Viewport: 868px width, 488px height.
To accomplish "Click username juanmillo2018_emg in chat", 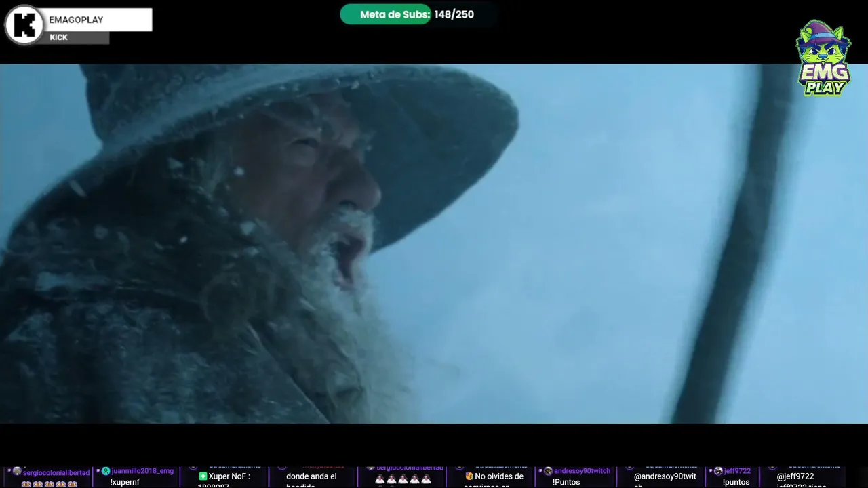I will 142,471.
